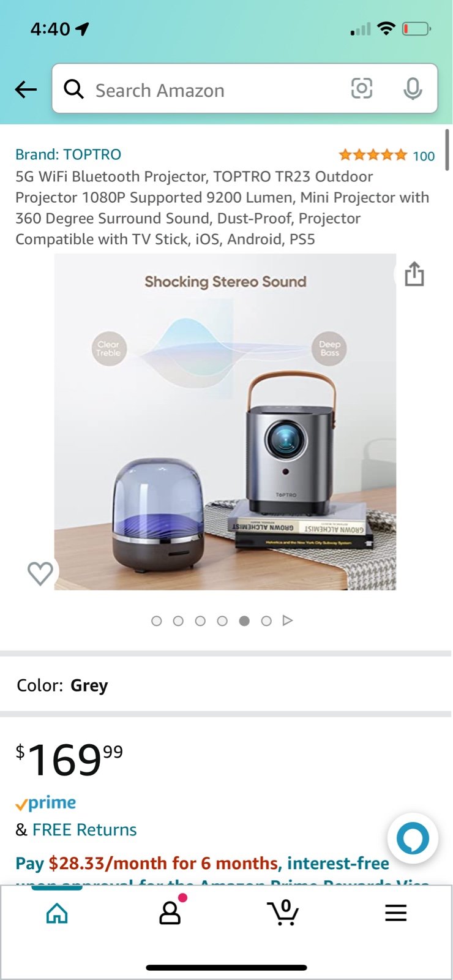Open the hamburger menu
453x980 pixels.
(396, 913)
